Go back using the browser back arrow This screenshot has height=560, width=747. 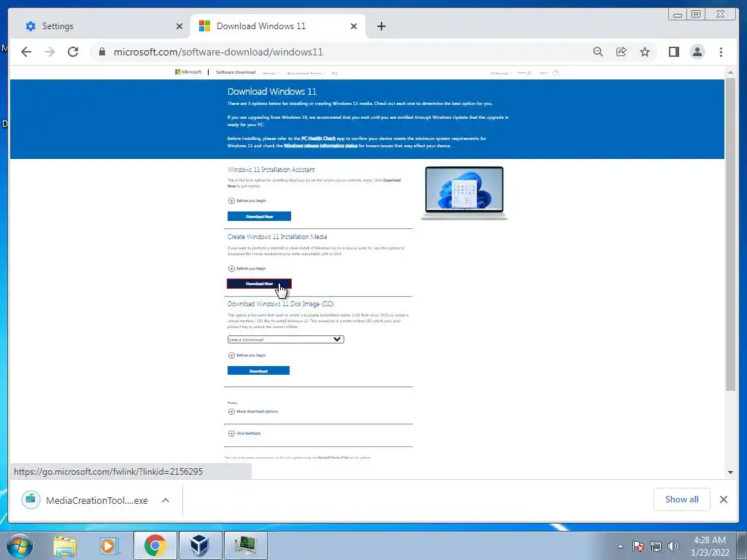click(x=26, y=52)
